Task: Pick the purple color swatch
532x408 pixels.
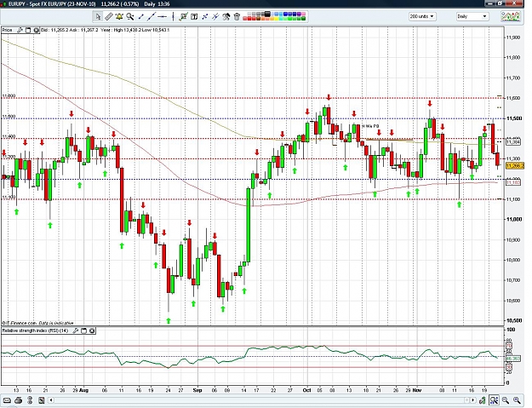Action: click(299, 14)
